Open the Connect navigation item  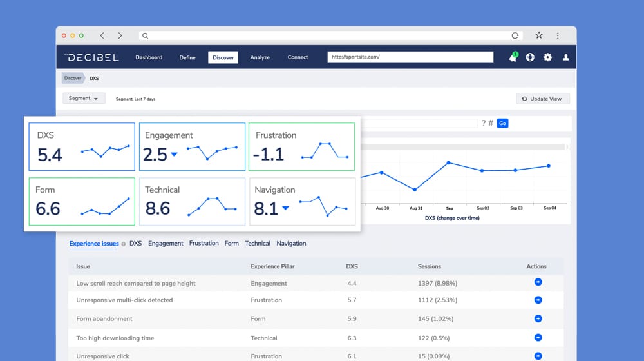click(298, 57)
